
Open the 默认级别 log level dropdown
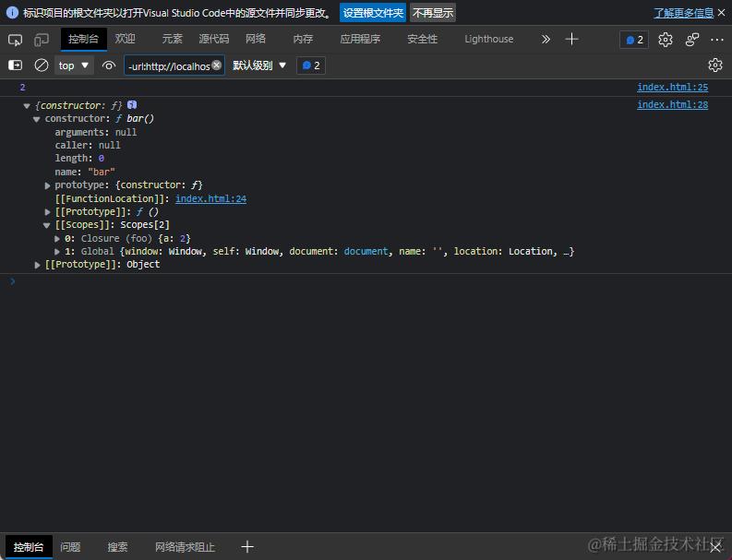click(x=259, y=66)
